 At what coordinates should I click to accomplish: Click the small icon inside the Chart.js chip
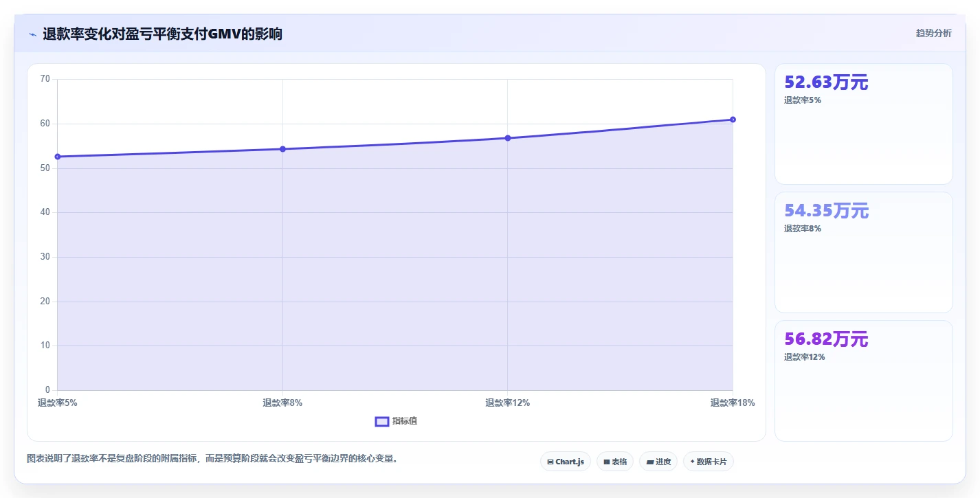(x=550, y=462)
